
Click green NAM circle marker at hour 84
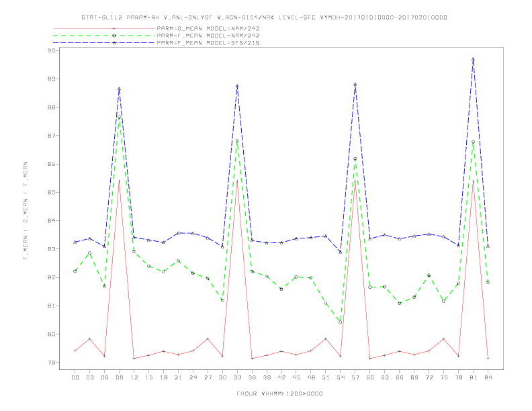488,282
